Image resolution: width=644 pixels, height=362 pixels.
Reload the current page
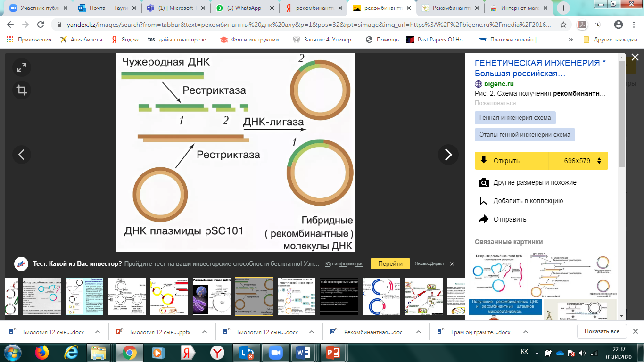click(40, 25)
